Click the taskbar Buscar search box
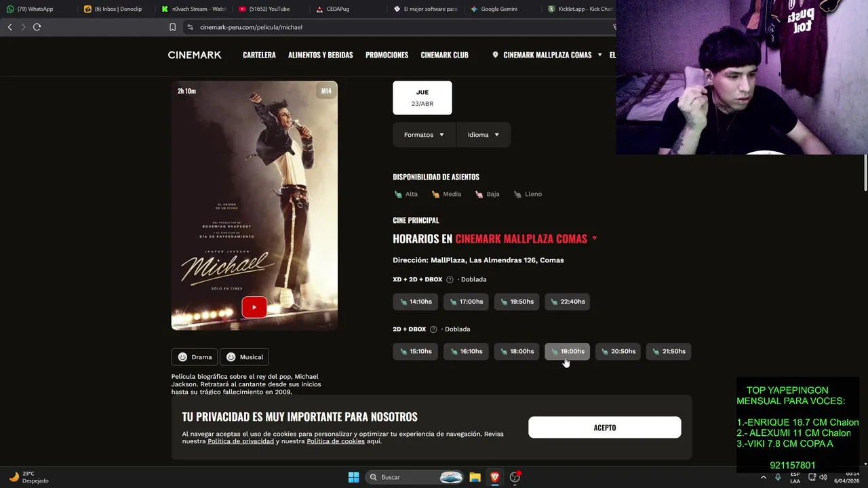 [416, 477]
